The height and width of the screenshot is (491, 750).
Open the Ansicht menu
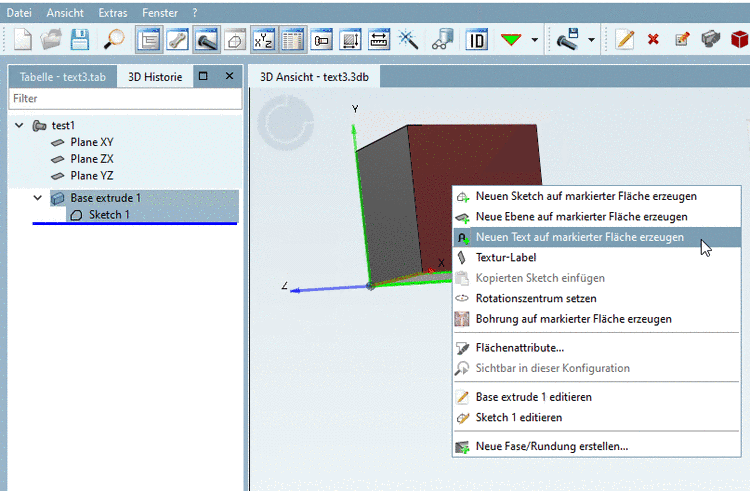[x=65, y=13]
